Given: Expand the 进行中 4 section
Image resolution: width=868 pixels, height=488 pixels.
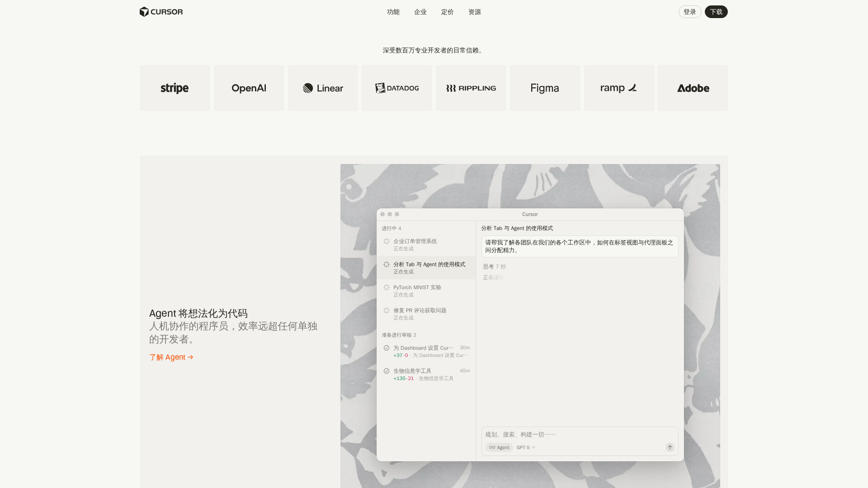Looking at the screenshot, I should [x=392, y=228].
